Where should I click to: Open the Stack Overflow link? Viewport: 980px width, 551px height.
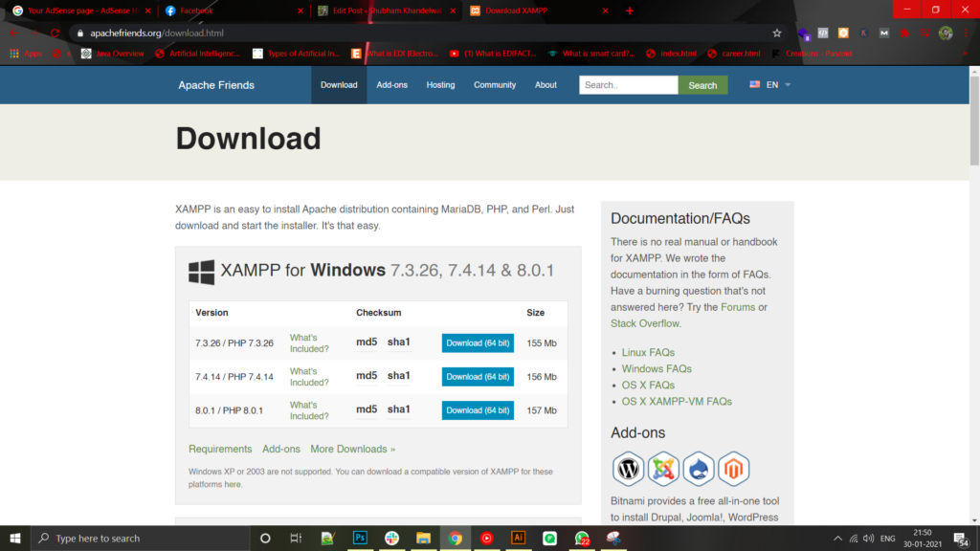pyautogui.click(x=644, y=323)
